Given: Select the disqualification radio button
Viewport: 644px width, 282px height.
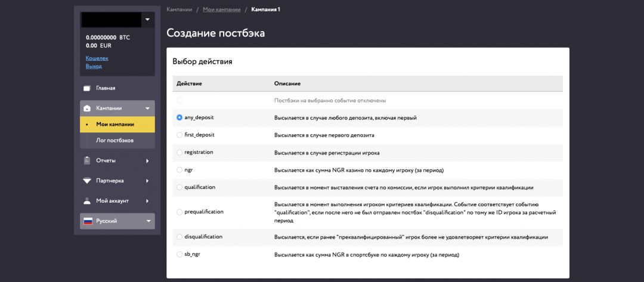Looking at the screenshot, I should tap(179, 237).
